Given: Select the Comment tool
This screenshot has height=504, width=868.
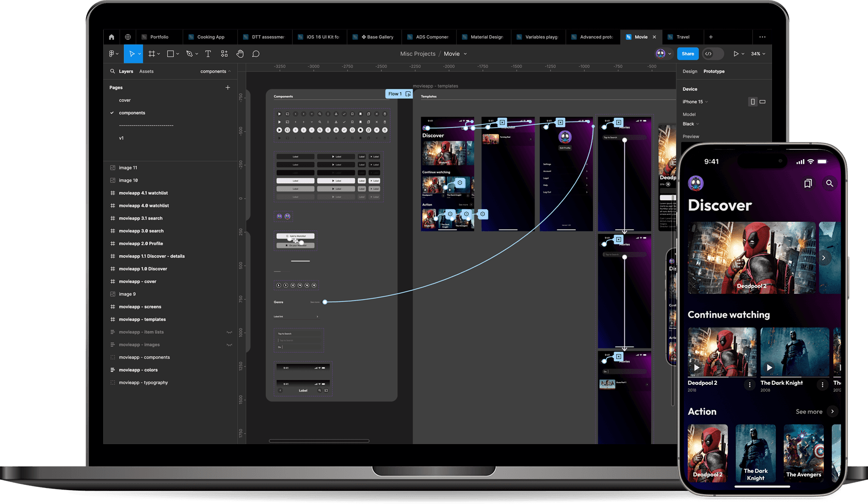Looking at the screenshot, I should pyautogui.click(x=256, y=54).
